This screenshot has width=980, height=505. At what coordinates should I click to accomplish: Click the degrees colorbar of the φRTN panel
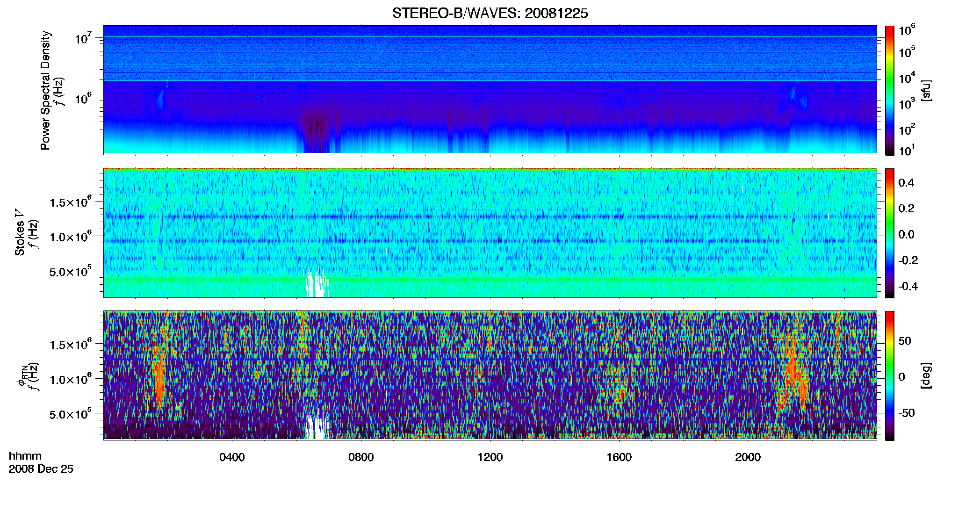click(890, 375)
